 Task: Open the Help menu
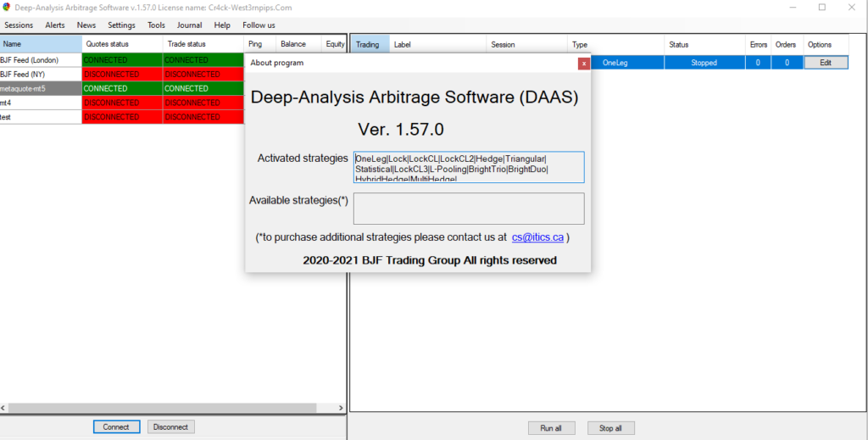point(222,25)
